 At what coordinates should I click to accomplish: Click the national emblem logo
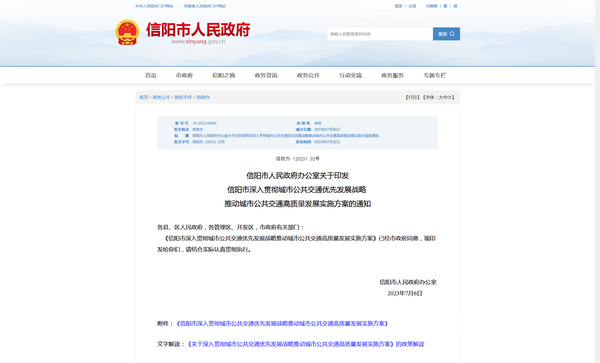click(x=127, y=33)
